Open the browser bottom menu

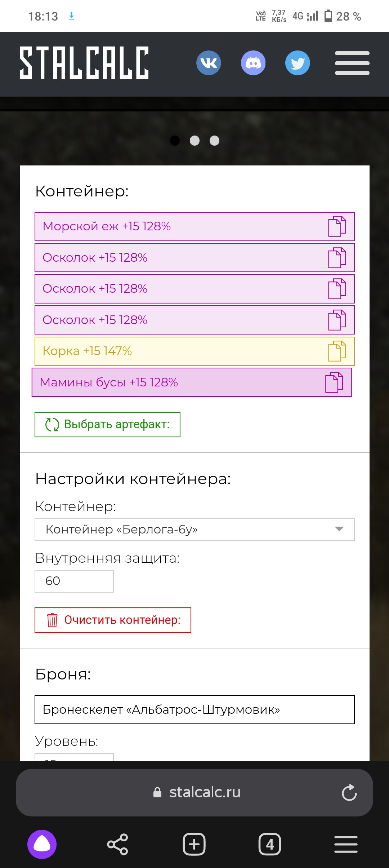346,844
